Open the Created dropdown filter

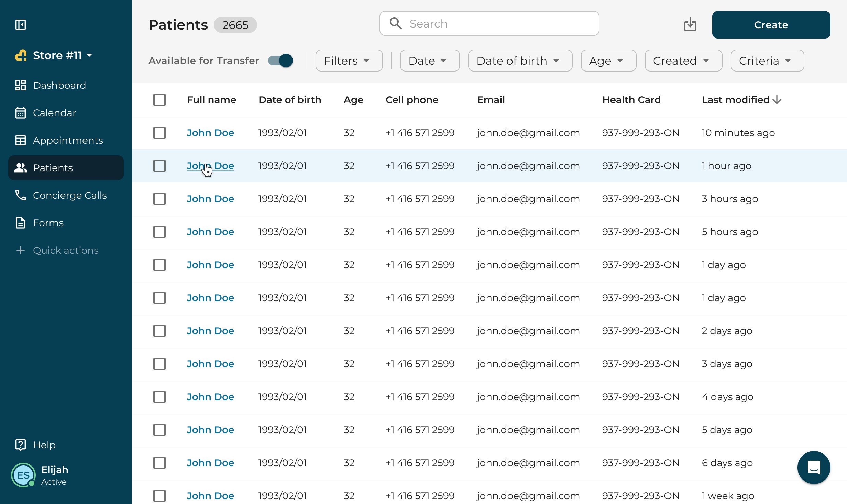point(683,61)
